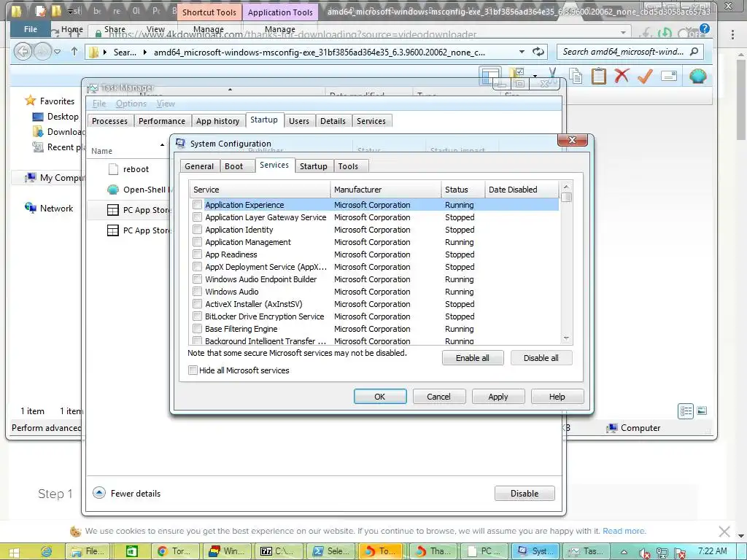
Task: Open the Chrome Tor taskbar button
Action: [174, 551]
